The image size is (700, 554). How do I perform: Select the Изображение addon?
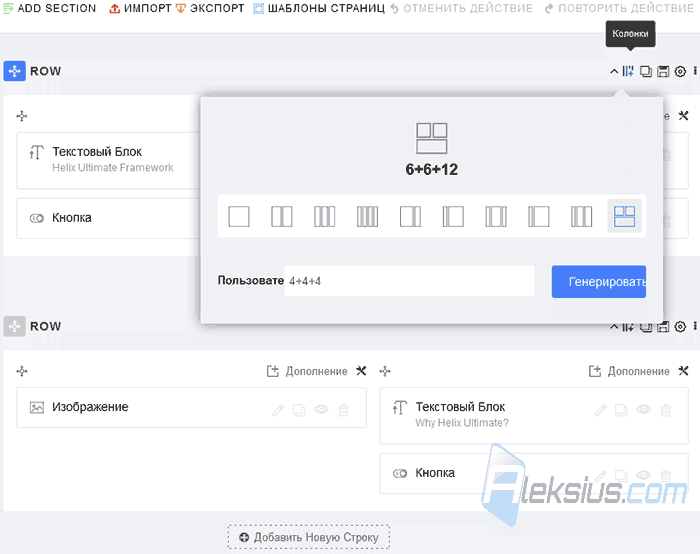coord(191,408)
